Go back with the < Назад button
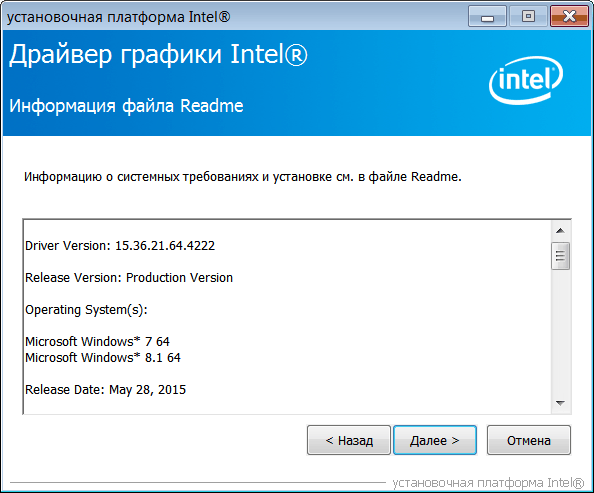Image resolution: width=594 pixels, height=493 pixels. pos(349,440)
